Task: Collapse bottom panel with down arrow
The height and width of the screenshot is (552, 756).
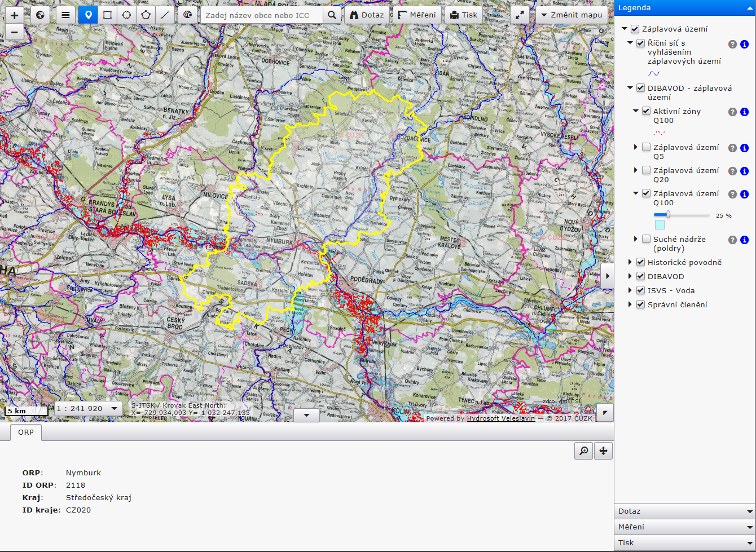Action: [306, 415]
